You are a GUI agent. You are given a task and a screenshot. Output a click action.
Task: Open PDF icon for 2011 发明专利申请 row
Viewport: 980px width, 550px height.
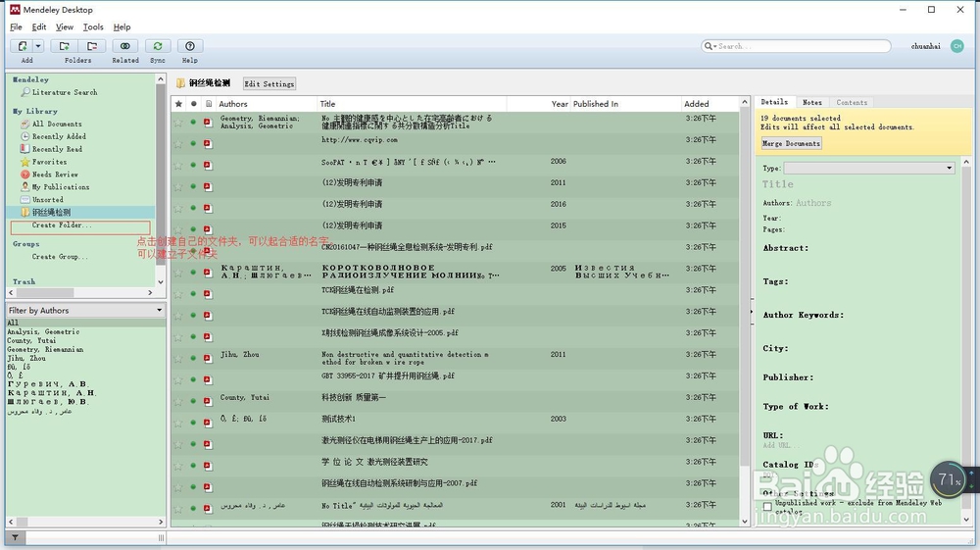208,186
